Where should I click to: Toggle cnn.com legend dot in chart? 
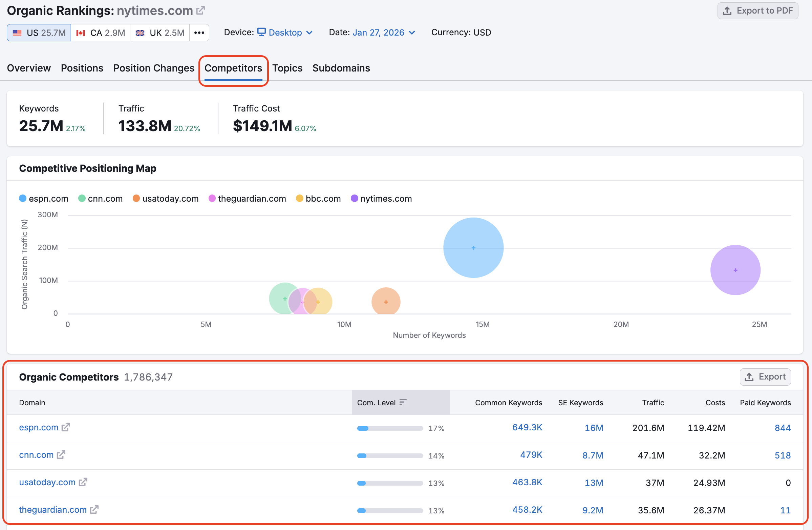pyautogui.click(x=82, y=198)
